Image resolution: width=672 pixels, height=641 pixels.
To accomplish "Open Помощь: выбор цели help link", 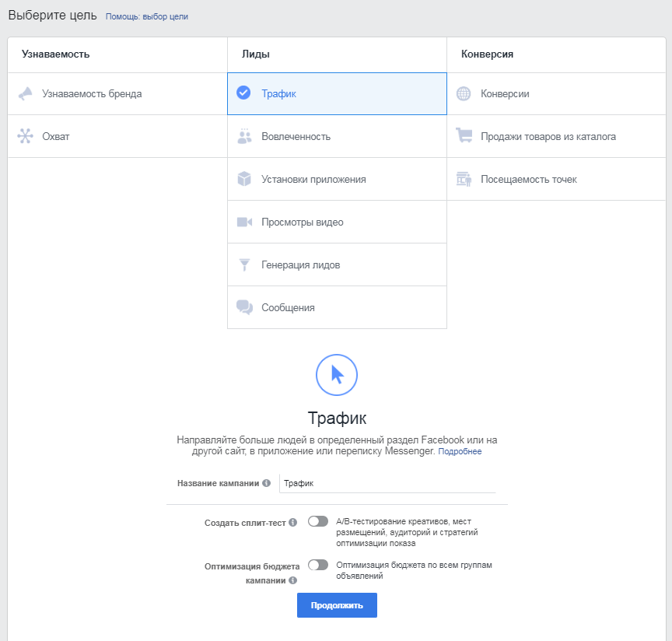I will click(x=147, y=16).
